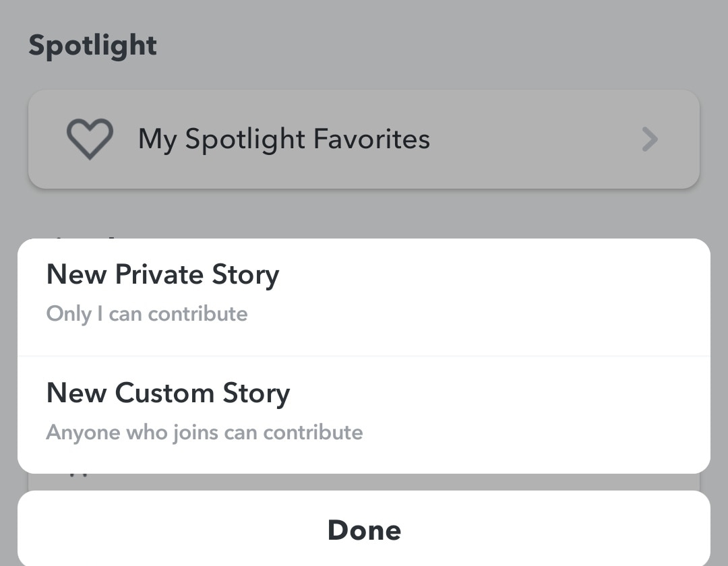
Task: Click the divider between the two story options
Action: (364, 355)
